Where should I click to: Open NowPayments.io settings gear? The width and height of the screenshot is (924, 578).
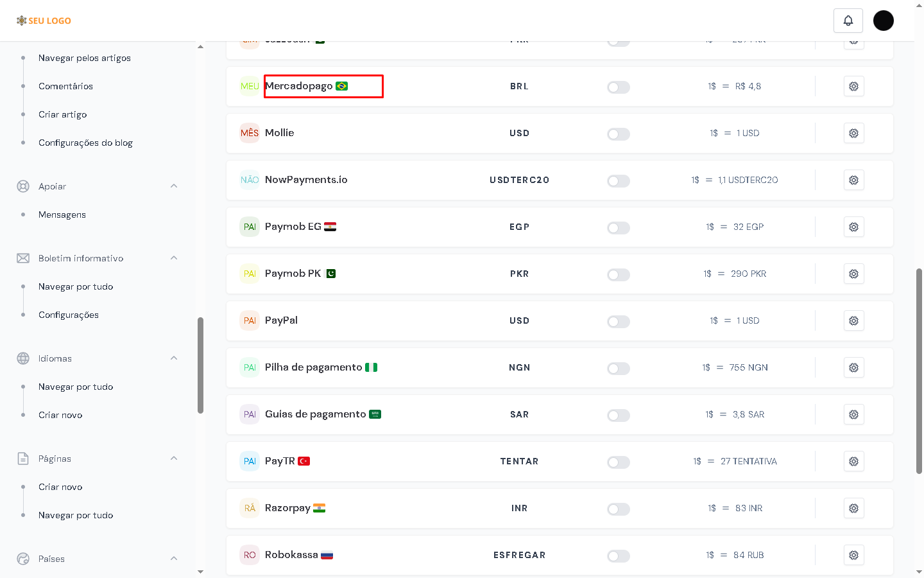click(853, 180)
